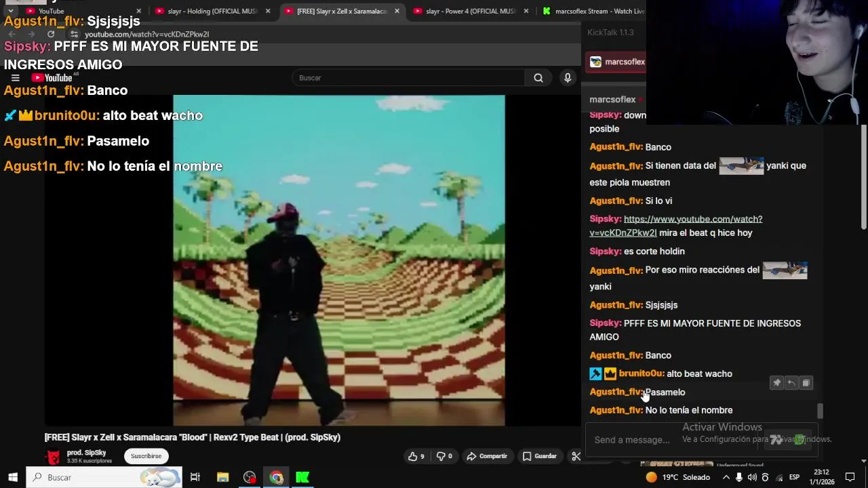
Task: Reply to the message with reply arrow icon
Action: (x=791, y=383)
